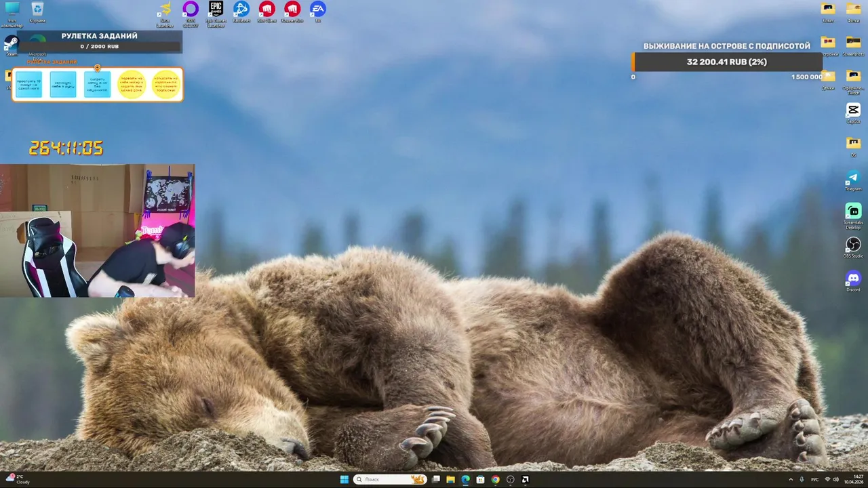The image size is (868, 488).
Task: Launch the EA app shortcut
Action: point(317,12)
